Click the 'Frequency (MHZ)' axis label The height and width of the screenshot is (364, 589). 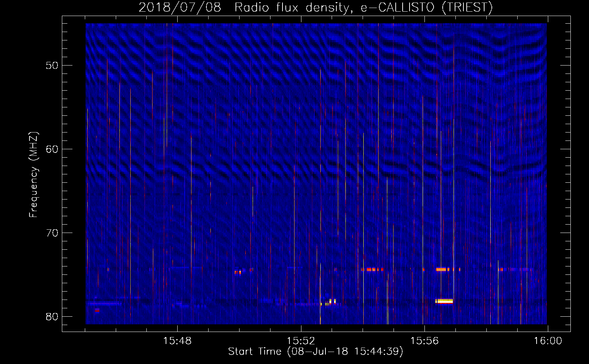point(33,175)
